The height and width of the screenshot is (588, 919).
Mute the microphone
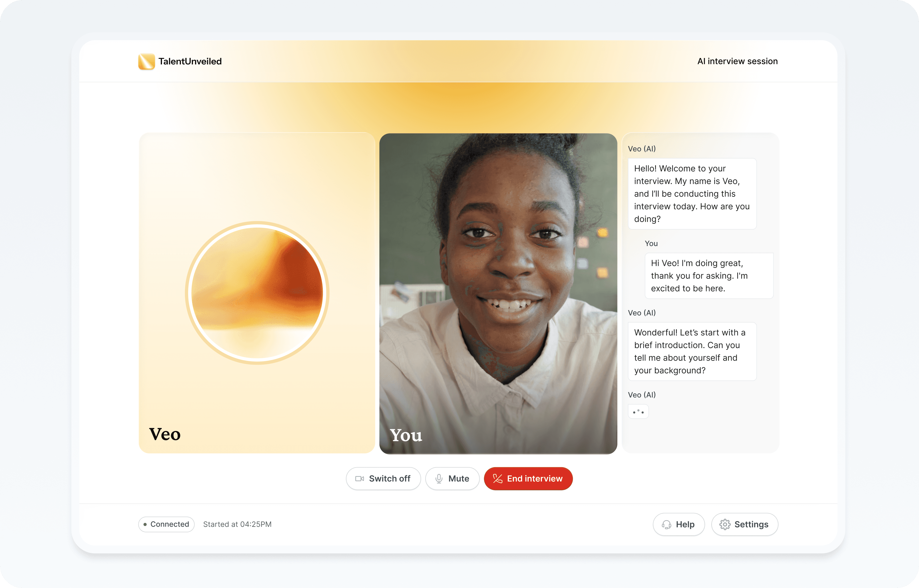click(452, 478)
